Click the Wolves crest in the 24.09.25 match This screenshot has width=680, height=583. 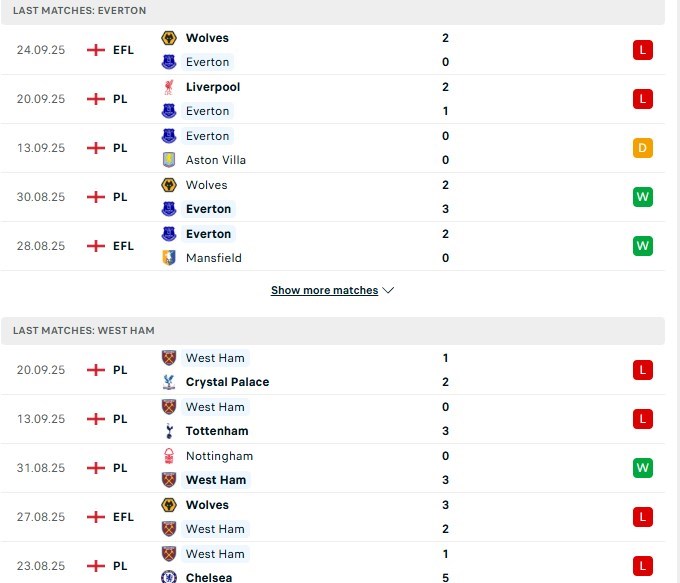click(169, 38)
